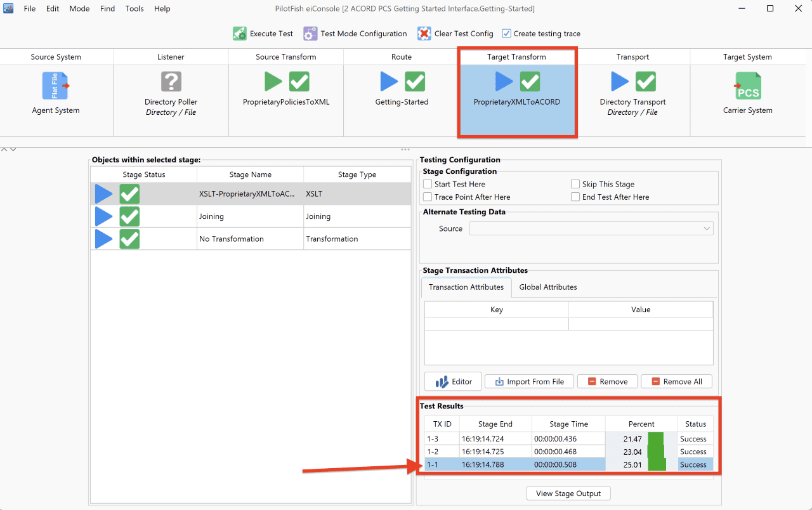Open the File menu
Screen dimensions: 812x510
pyautogui.click(x=30, y=9)
